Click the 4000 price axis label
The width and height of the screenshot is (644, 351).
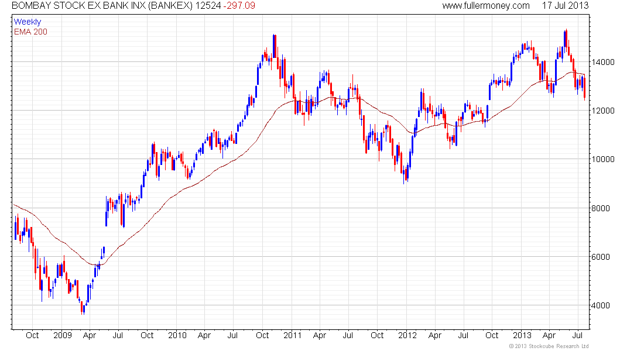(601, 305)
